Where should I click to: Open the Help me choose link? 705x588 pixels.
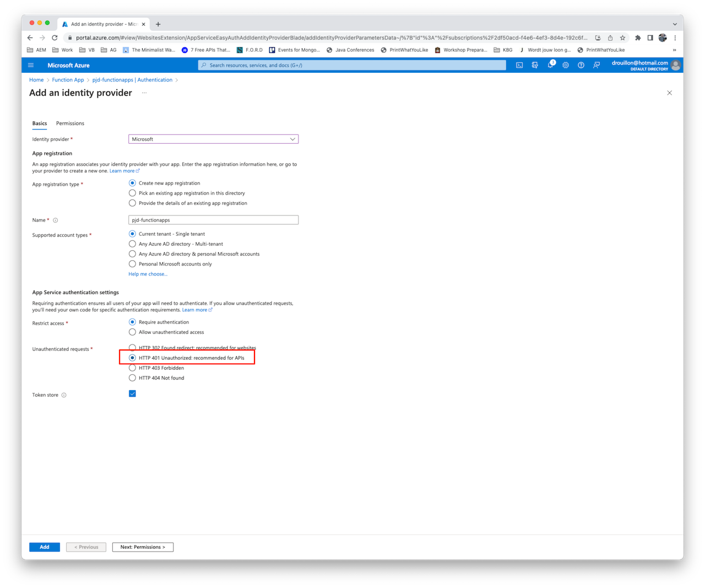148,274
